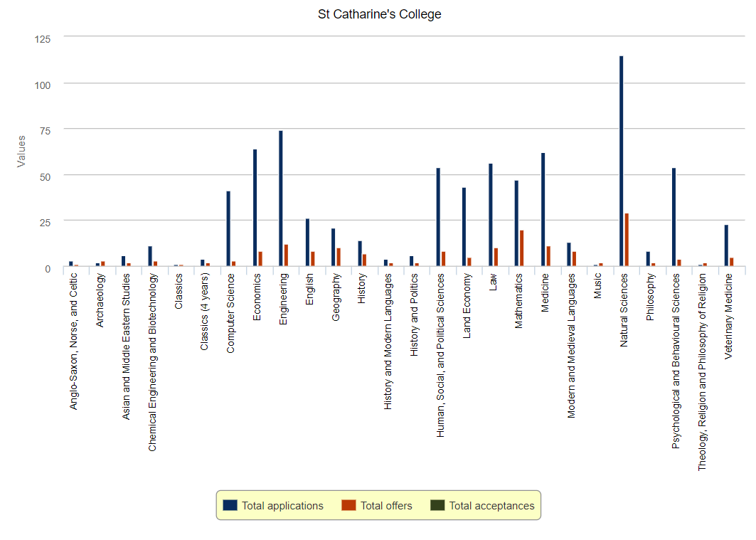The width and height of the screenshot is (756, 540).
Task: Select the Natural Sciences blue applications bar
Action: 622,161
